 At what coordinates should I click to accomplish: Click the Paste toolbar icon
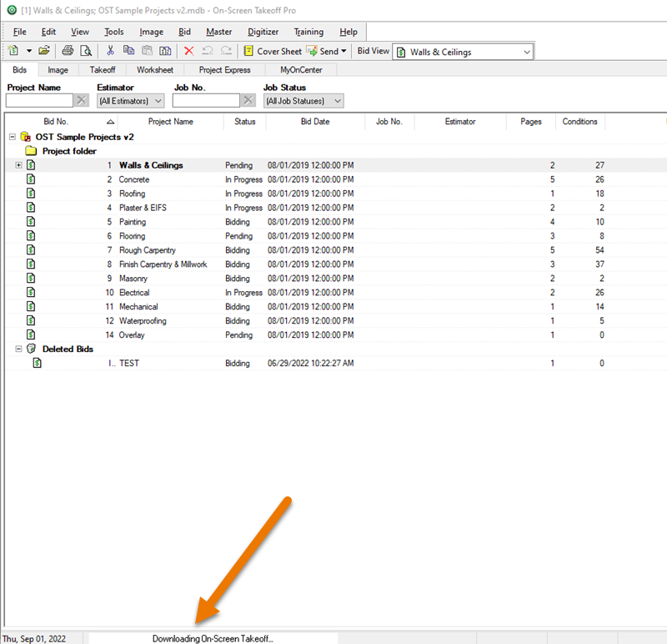click(147, 51)
